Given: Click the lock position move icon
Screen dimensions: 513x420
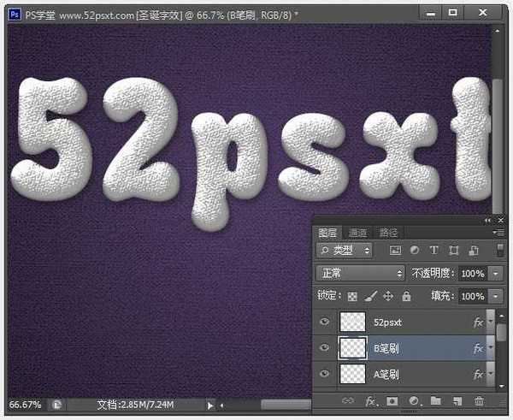Looking at the screenshot, I should 388,296.
